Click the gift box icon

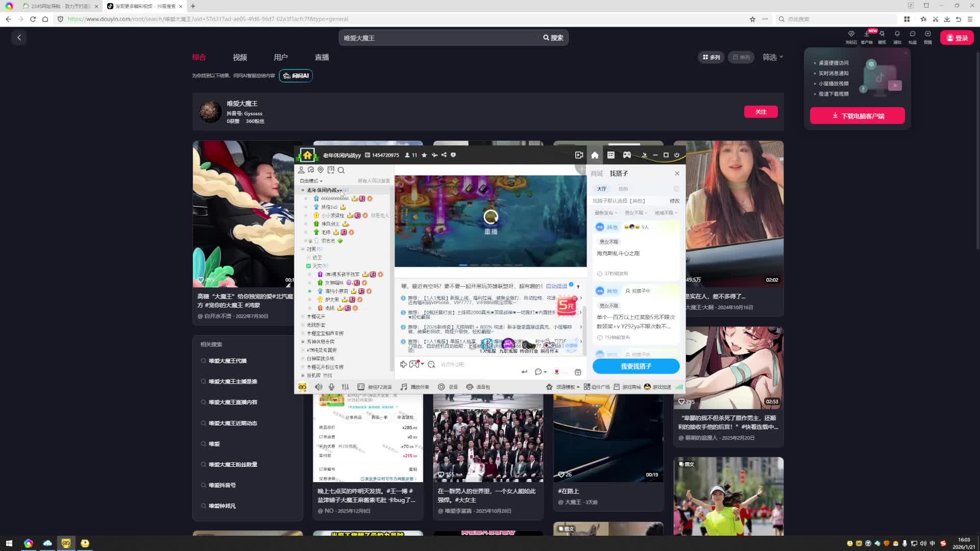[x=578, y=372]
